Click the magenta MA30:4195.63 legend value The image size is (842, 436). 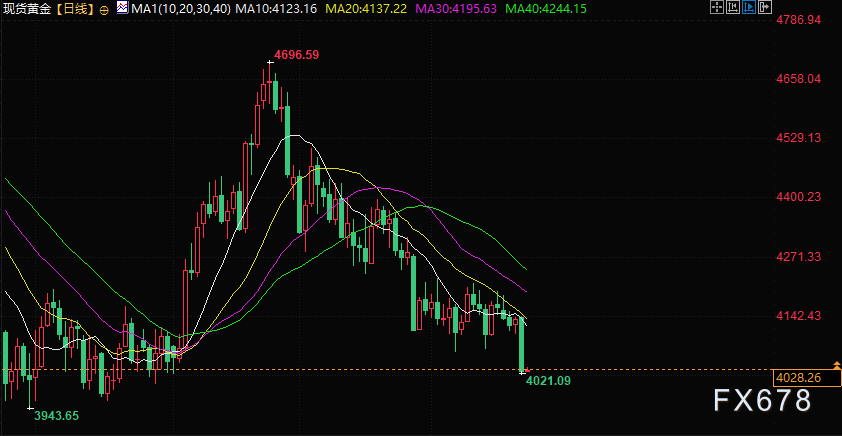(456, 9)
